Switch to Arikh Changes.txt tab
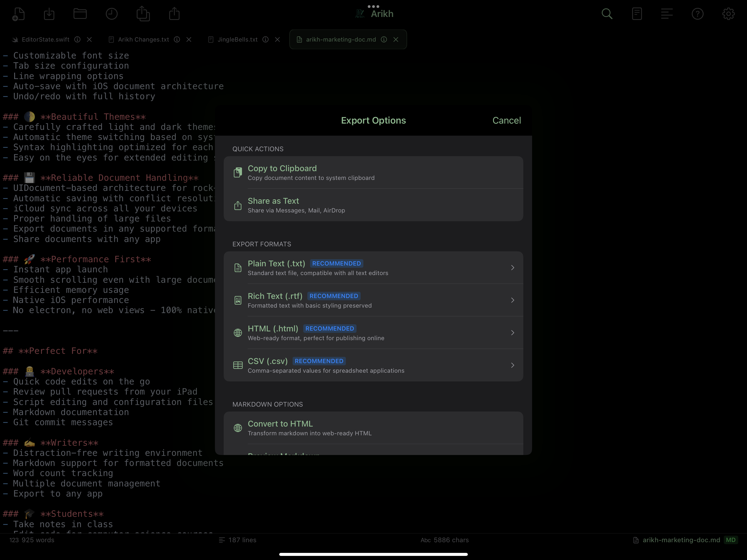This screenshot has height=560, width=747. 143,40
